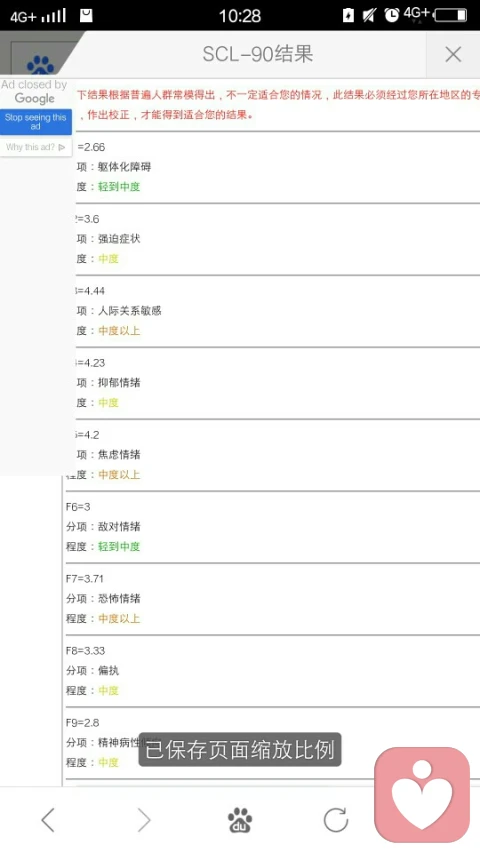Go forward with the right arrow
This screenshot has width=480, height=853.
pyautogui.click(x=144, y=820)
